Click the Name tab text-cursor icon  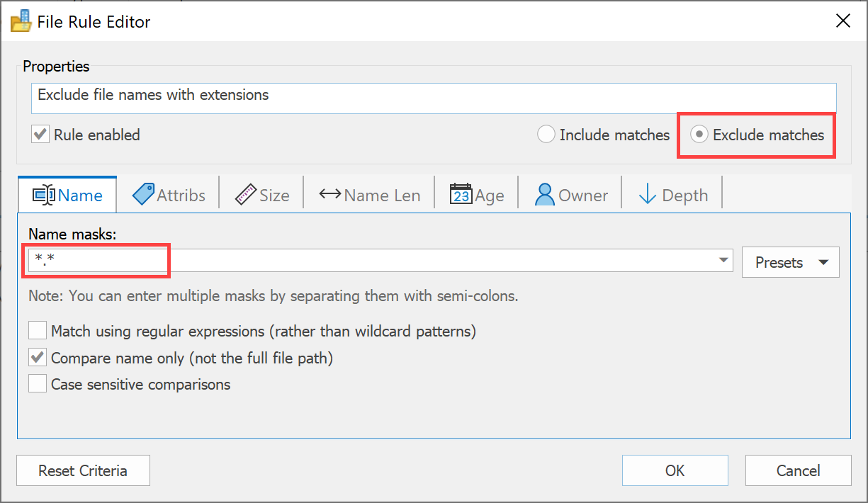point(44,195)
